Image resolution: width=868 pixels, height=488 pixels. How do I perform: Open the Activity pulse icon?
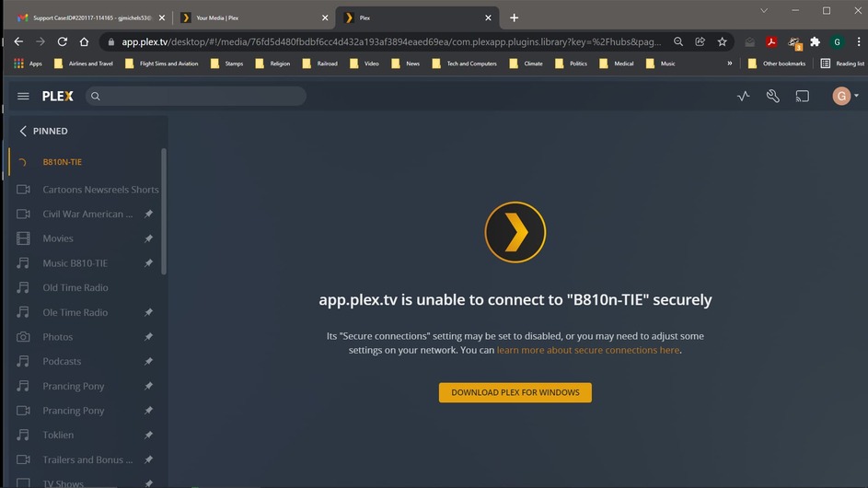point(744,96)
